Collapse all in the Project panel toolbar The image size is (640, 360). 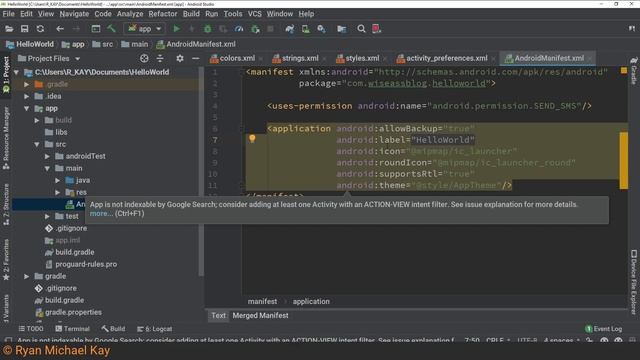160,58
